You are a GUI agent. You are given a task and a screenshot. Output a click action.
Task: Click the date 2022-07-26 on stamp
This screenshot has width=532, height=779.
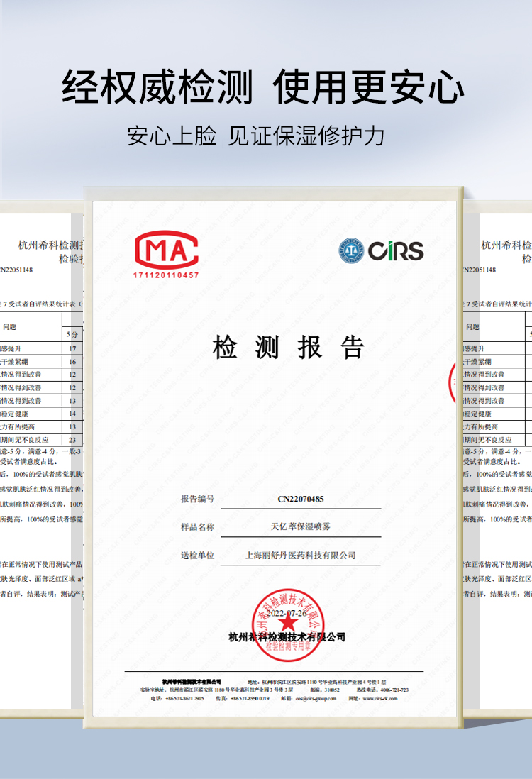click(x=287, y=613)
